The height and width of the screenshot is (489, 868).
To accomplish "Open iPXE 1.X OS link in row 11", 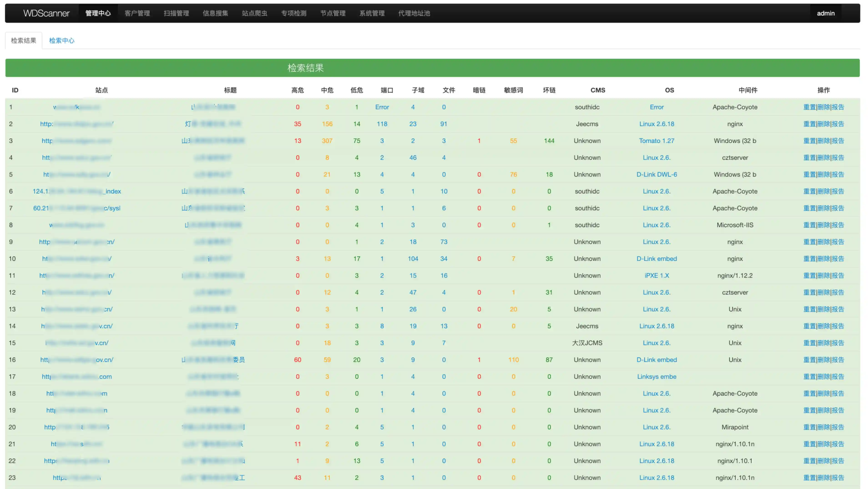I will [656, 275].
